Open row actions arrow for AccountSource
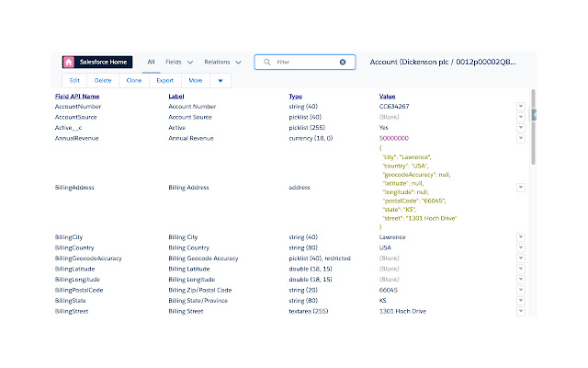Screen dimensions: 588x368 click(521, 117)
